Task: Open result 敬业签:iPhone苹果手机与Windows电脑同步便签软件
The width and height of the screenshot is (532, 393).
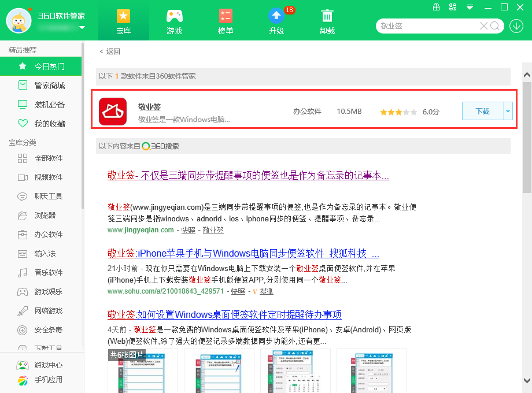Action: coord(243,253)
